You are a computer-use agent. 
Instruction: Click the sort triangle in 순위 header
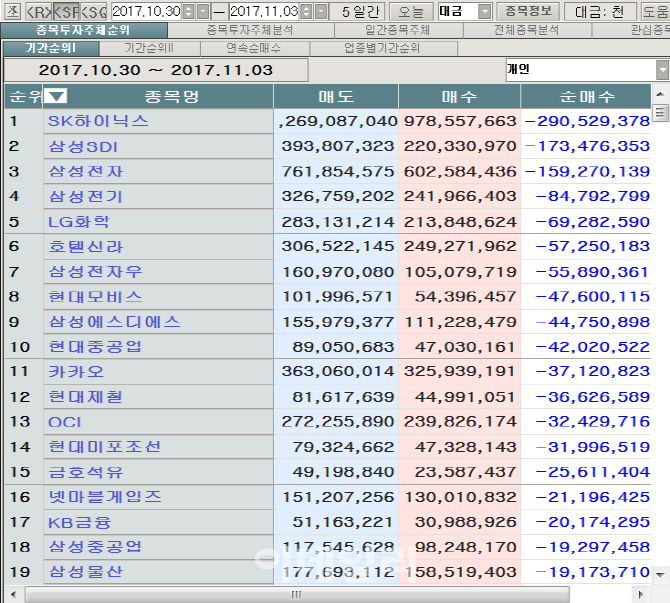pyautogui.click(x=56, y=96)
